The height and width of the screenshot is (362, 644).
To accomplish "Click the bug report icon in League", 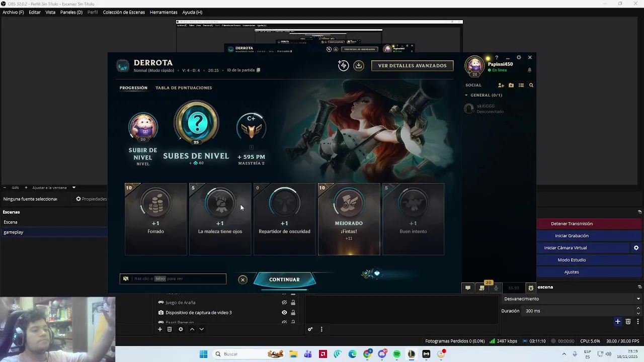I will [530, 288].
